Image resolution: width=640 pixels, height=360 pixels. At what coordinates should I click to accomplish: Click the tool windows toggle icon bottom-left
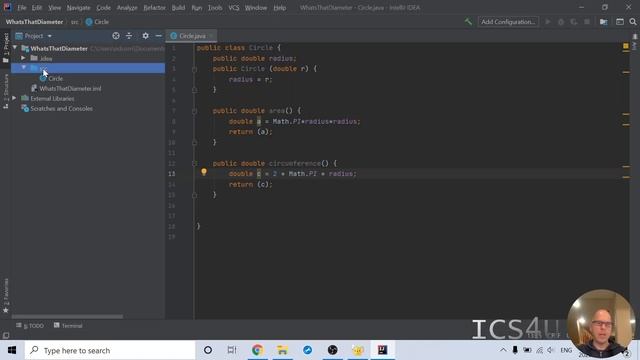[6, 336]
